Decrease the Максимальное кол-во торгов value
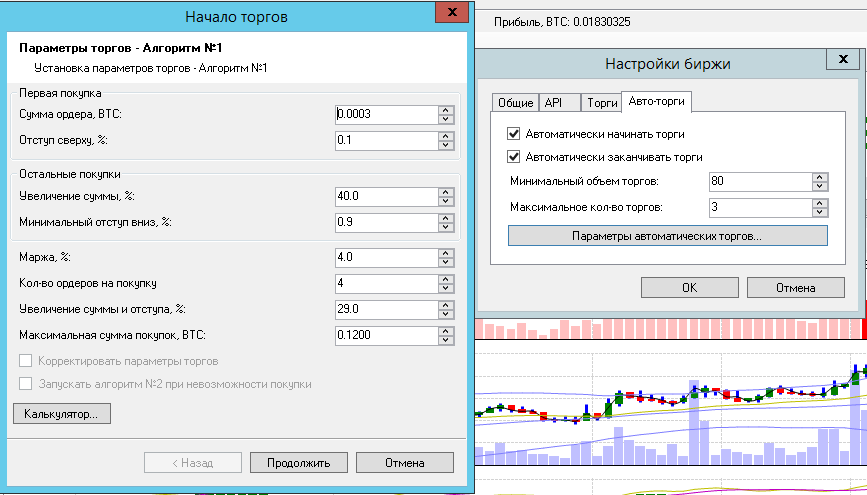867x495 pixels. click(819, 213)
